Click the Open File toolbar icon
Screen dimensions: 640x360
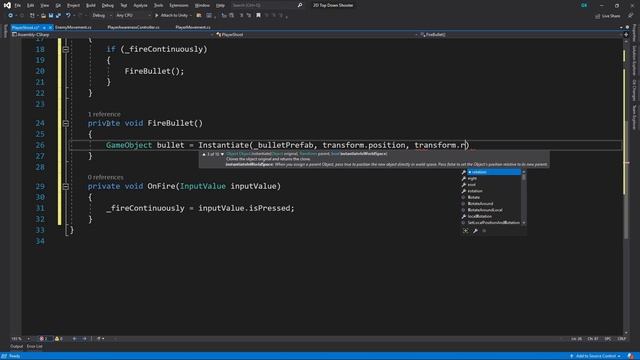43,16
